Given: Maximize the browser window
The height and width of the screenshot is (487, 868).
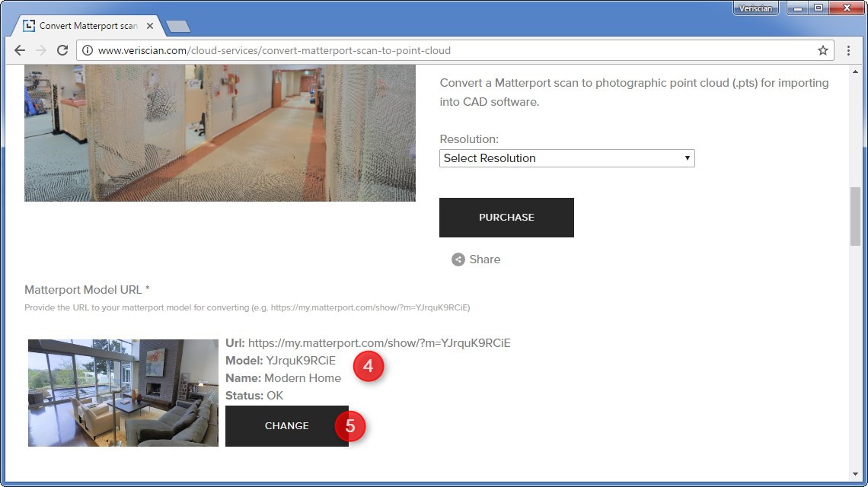Looking at the screenshot, I should [x=819, y=8].
